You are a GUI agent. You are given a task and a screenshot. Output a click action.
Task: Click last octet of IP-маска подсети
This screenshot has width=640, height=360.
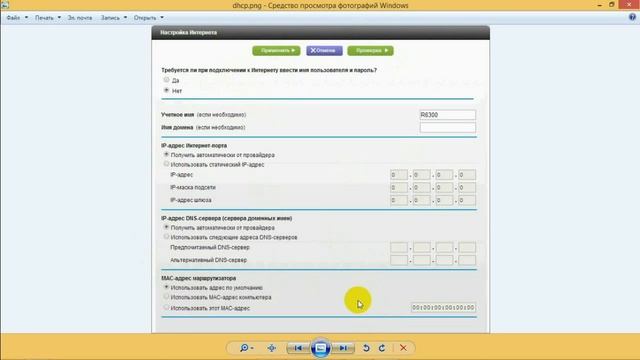click(x=467, y=187)
